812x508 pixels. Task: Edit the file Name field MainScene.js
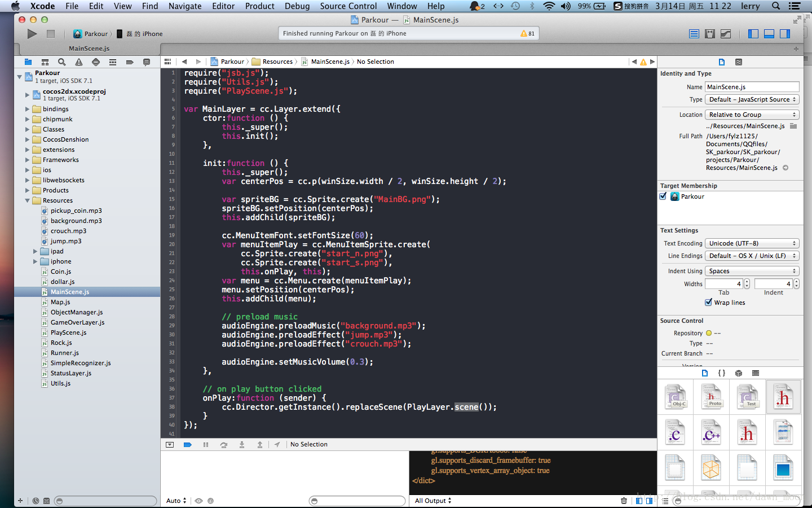(x=752, y=87)
